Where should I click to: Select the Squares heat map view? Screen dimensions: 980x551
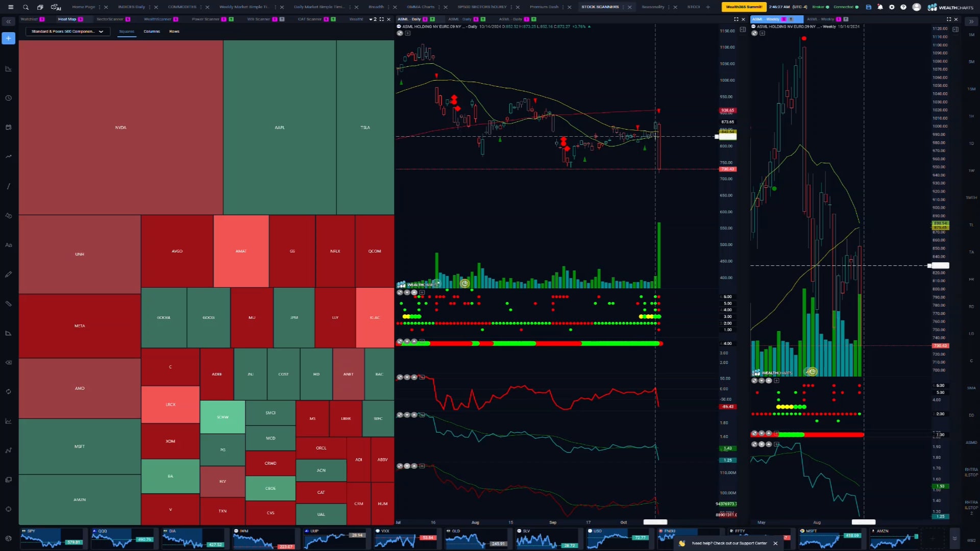127,32
